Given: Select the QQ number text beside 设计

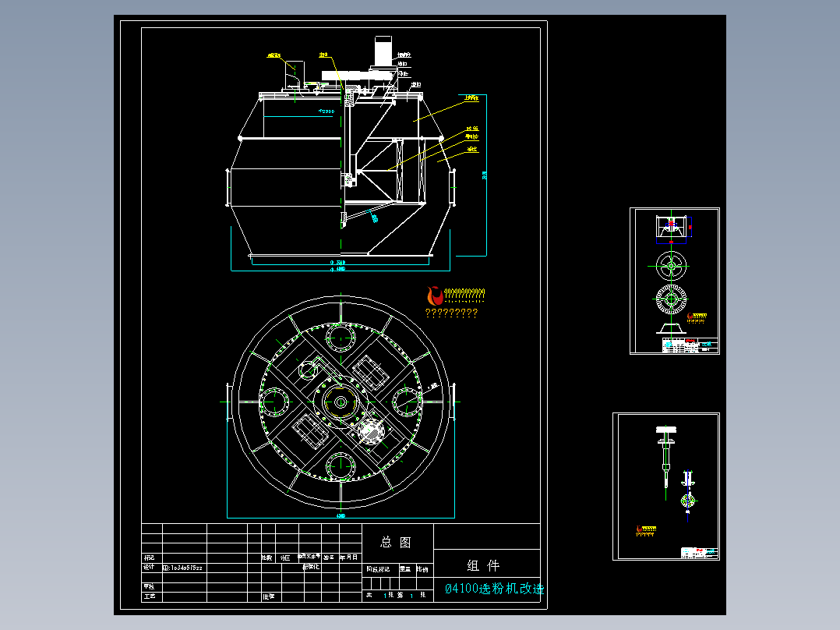Looking at the screenshot, I should [182, 568].
